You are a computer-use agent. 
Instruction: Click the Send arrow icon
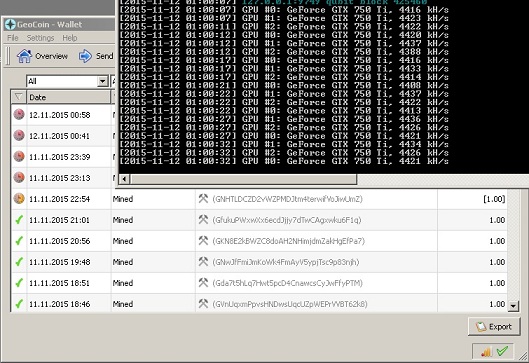(85, 56)
